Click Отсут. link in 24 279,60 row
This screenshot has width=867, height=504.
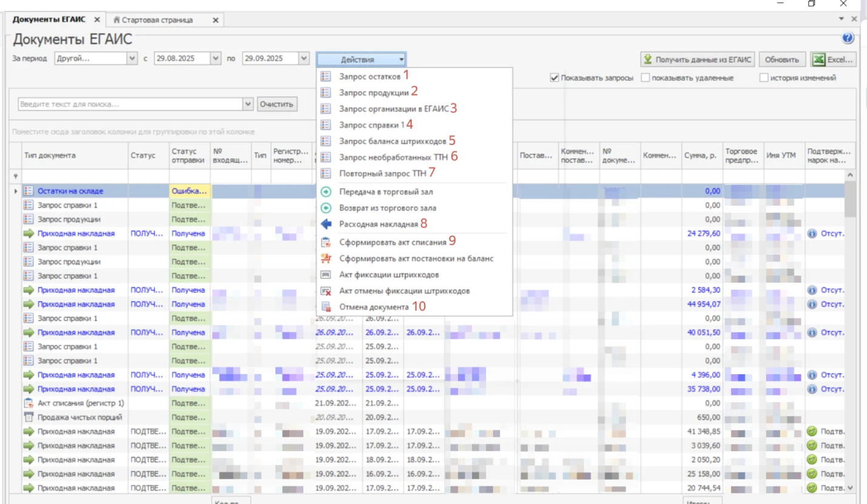click(832, 234)
